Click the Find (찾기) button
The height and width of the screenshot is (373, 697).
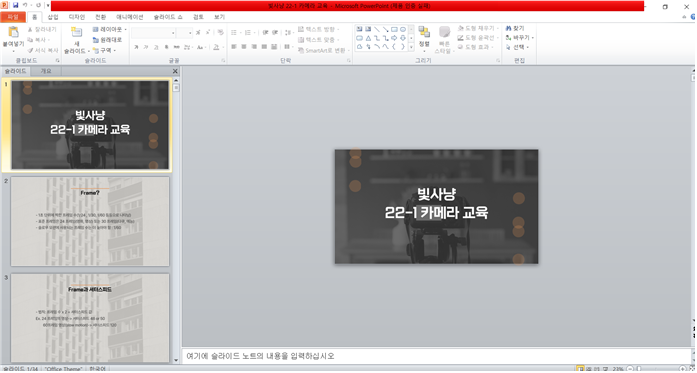515,28
